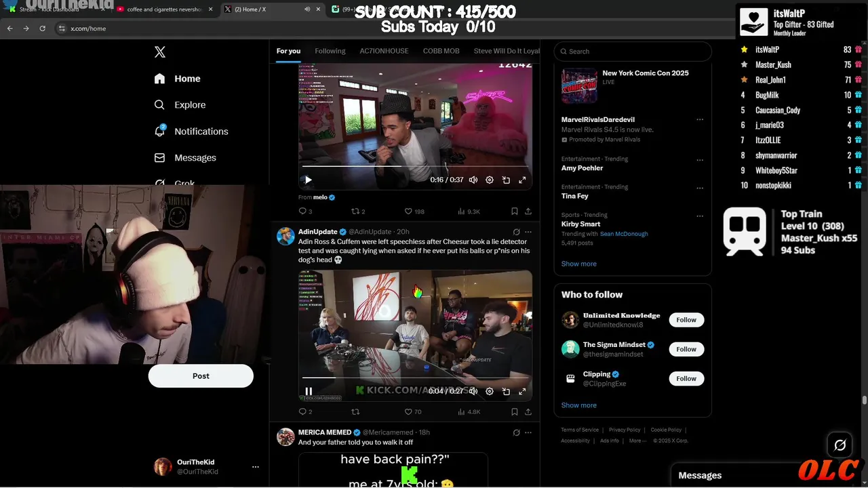This screenshot has height=488, width=868.
Task: Switch to the Following tab
Action: [330, 51]
